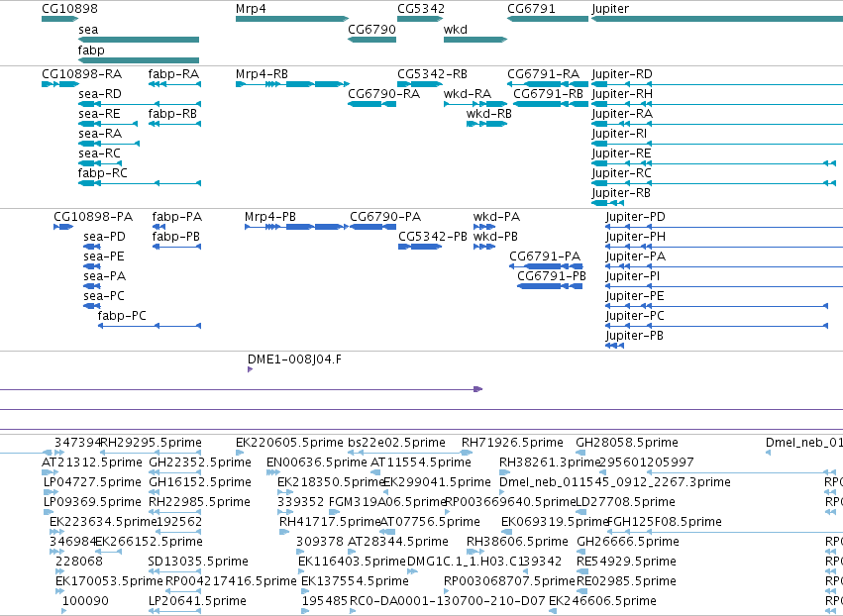Select EST LP20641.5prime
The height and width of the screenshot is (616, 843).
[174, 611]
